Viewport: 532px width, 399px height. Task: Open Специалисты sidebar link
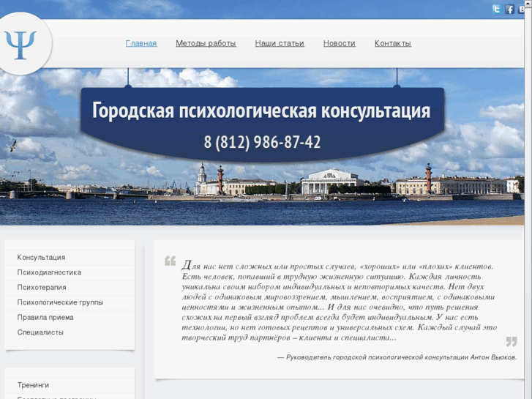point(40,332)
